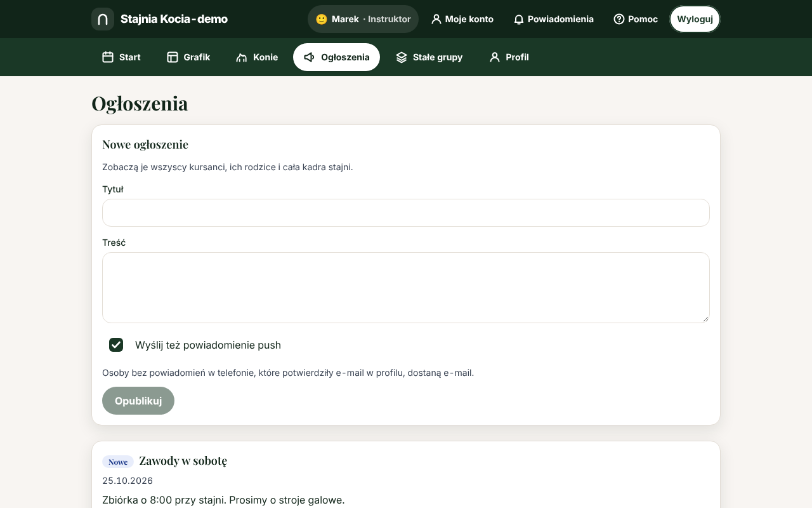Click the person icon beside Profil
Viewport: 812px width, 508px height.
495,57
